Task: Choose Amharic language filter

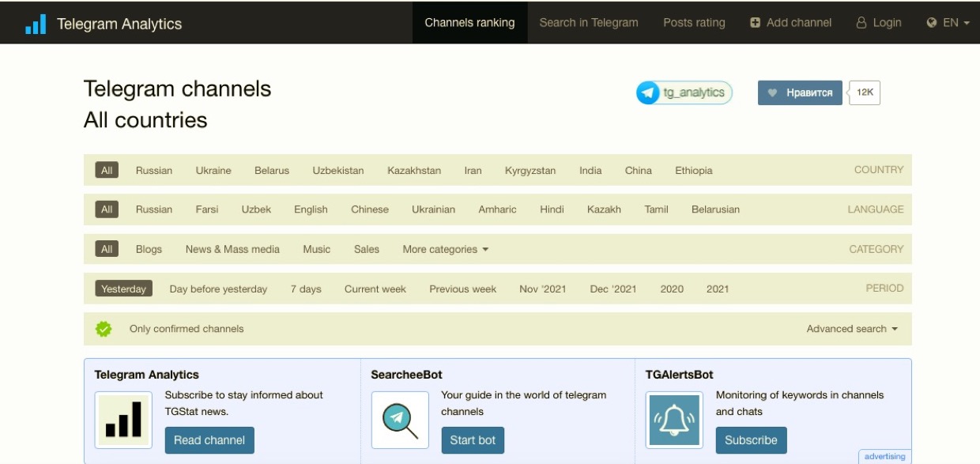Action: click(497, 209)
